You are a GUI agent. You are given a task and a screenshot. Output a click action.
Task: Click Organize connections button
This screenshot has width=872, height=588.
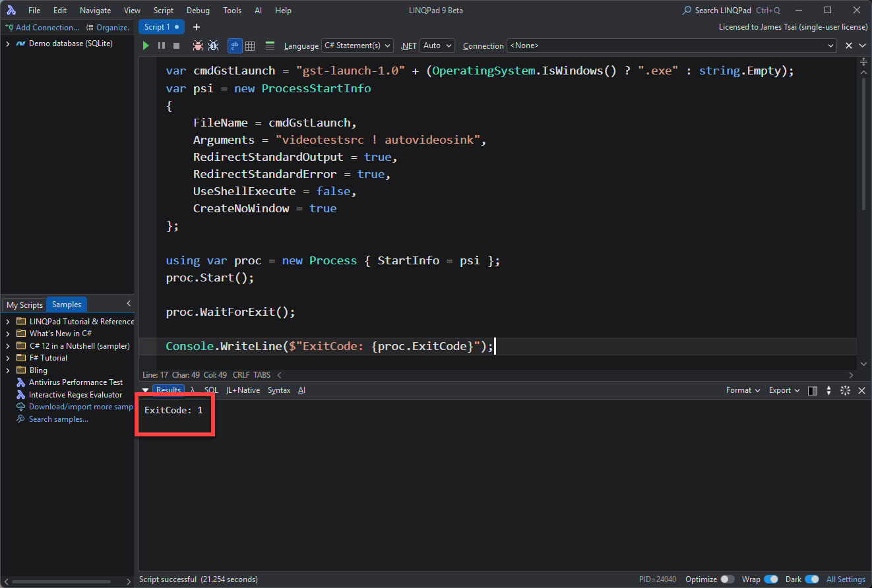(x=108, y=28)
